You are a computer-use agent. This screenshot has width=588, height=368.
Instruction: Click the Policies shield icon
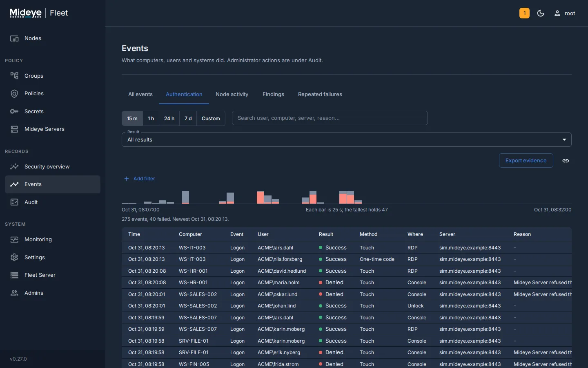click(x=14, y=94)
